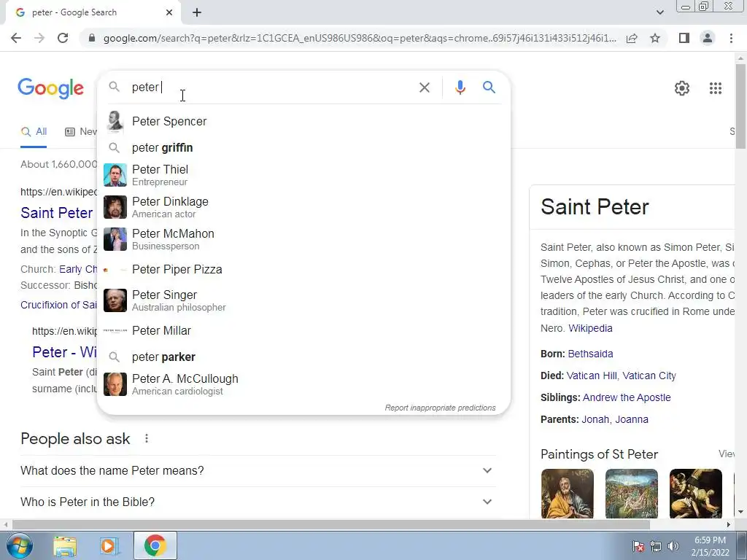Select 'Peter Piper Pizza' suggestion
Screen dimensions: 747x560
303,270
